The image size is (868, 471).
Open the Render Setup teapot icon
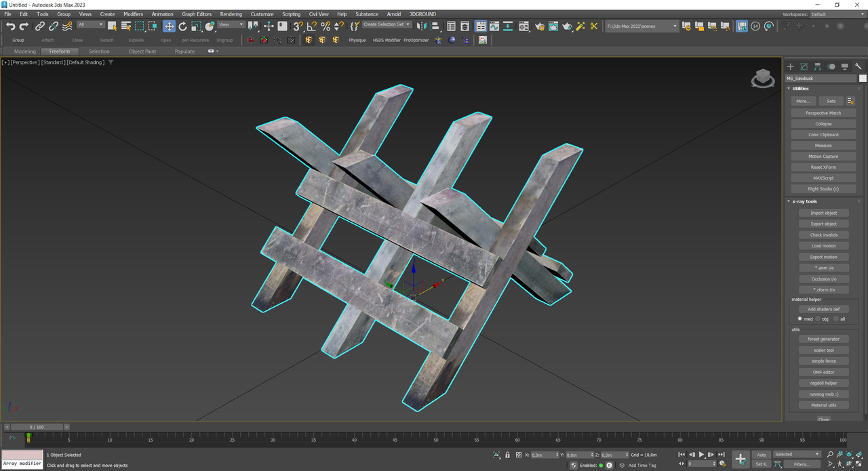[540, 26]
